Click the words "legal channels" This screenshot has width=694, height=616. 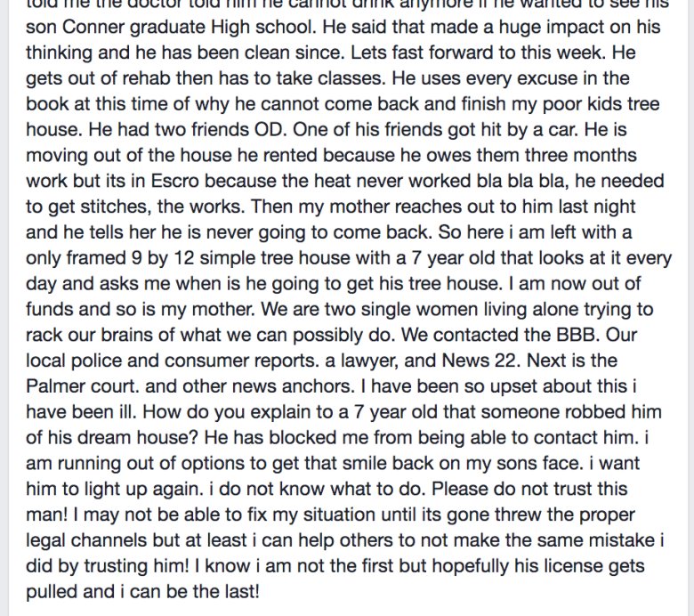click(x=86, y=540)
